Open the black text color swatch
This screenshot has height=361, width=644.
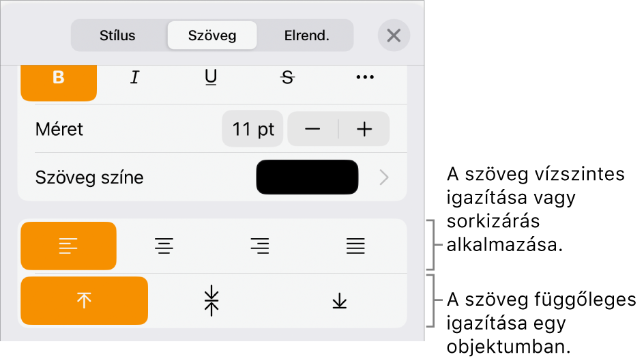[x=307, y=178]
